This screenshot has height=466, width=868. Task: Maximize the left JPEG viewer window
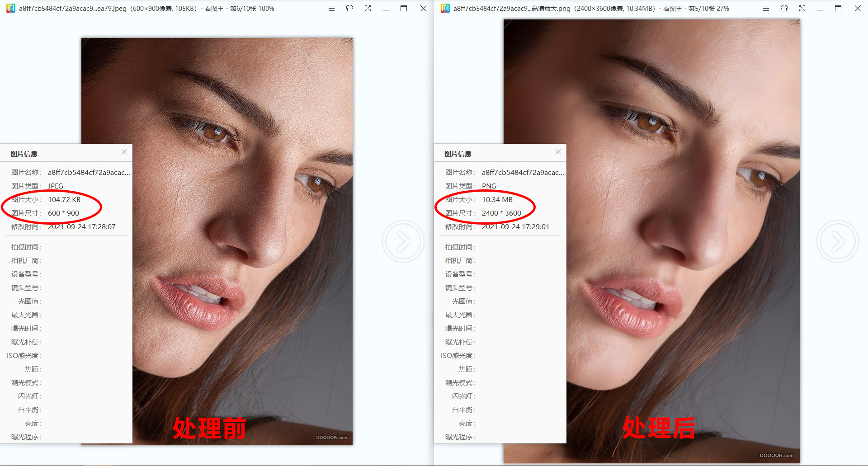point(404,9)
